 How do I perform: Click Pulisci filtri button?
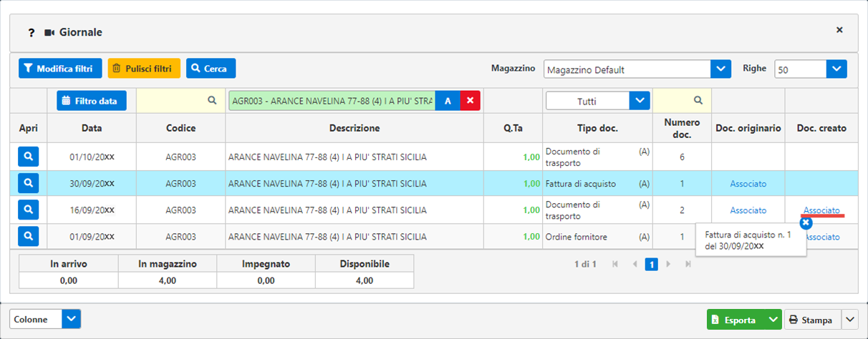click(x=144, y=69)
